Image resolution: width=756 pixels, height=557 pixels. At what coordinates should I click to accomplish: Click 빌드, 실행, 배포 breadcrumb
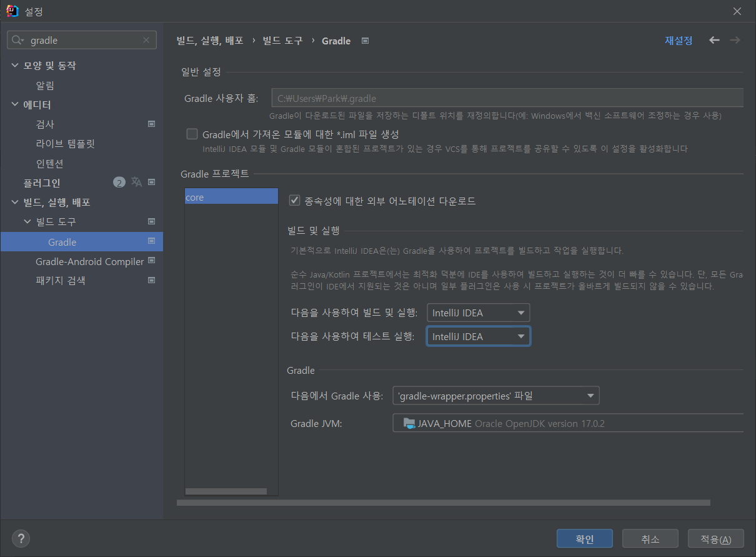[x=210, y=40]
